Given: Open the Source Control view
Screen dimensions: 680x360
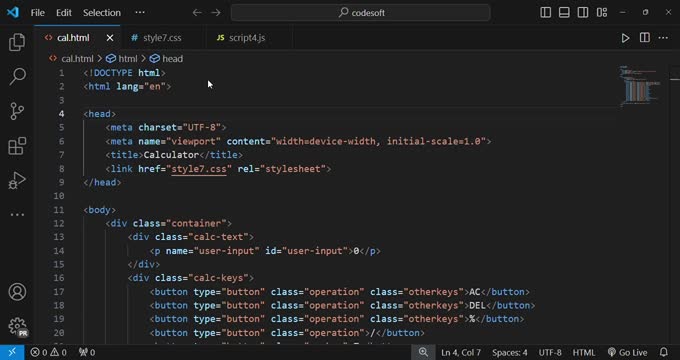Looking at the screenshot, I should (17, 111).
